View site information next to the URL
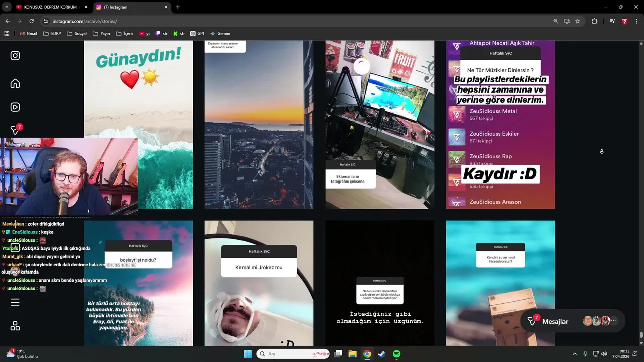 pos(46,21)
